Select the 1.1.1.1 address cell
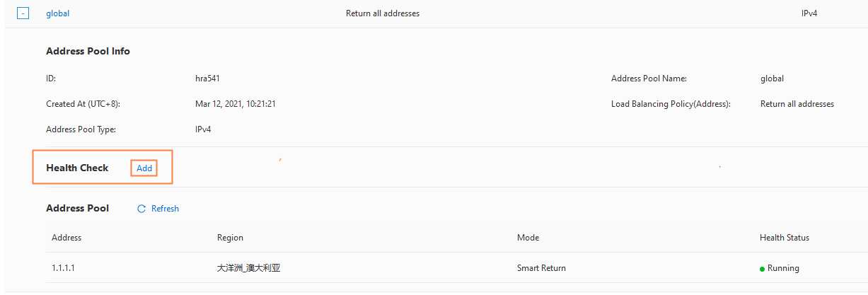Viewport: 868px width, 295px height. [63, 268]
